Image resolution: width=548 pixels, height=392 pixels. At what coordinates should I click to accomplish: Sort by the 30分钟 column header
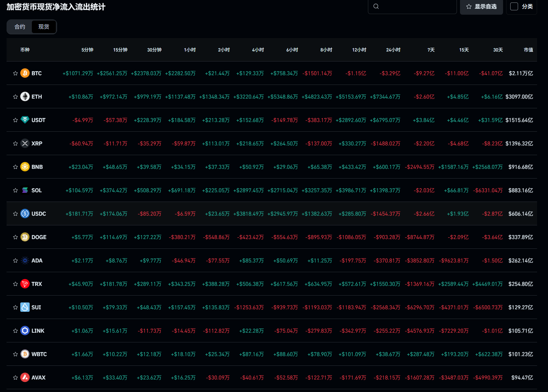coord(154,50)
